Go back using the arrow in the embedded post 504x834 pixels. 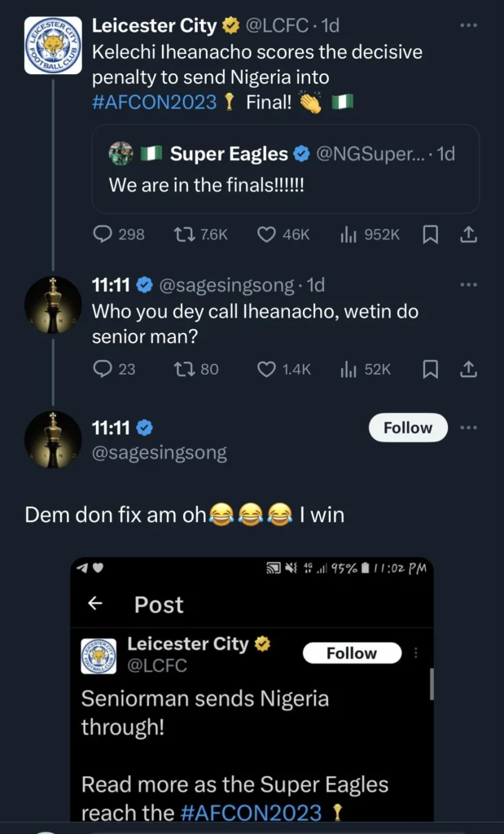click(x=94, y=604)
